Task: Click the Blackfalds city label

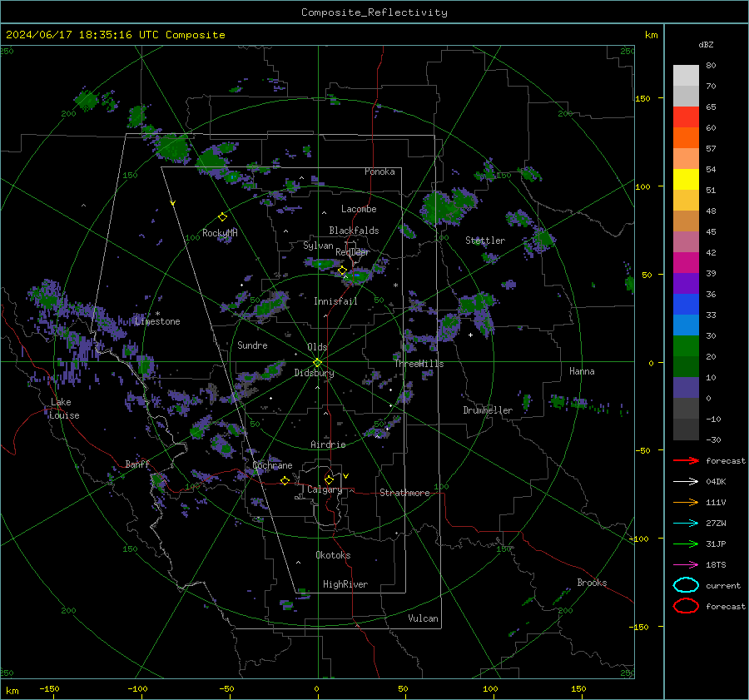Action: [x=354, y=231]
